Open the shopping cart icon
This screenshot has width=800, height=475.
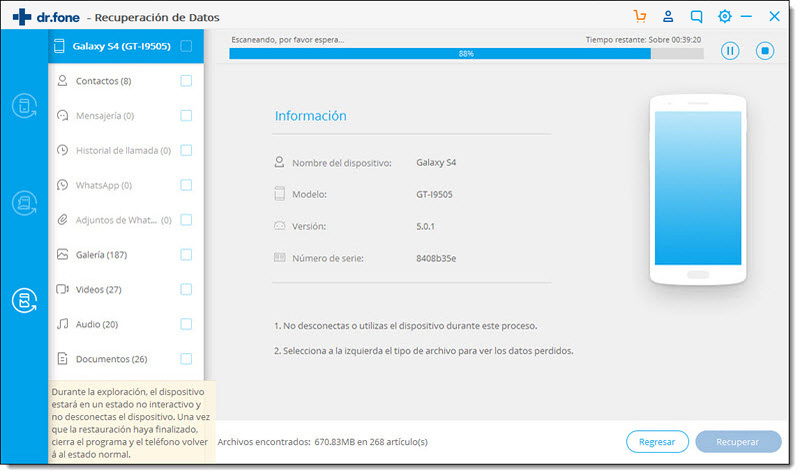[x=640, y=16]
